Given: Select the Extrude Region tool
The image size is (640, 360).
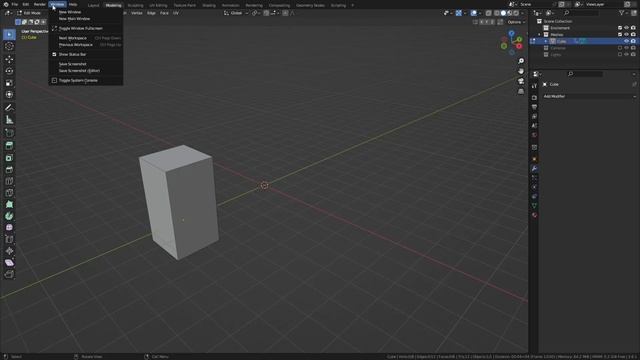Looking at the screenshot, I should point(9,146).
